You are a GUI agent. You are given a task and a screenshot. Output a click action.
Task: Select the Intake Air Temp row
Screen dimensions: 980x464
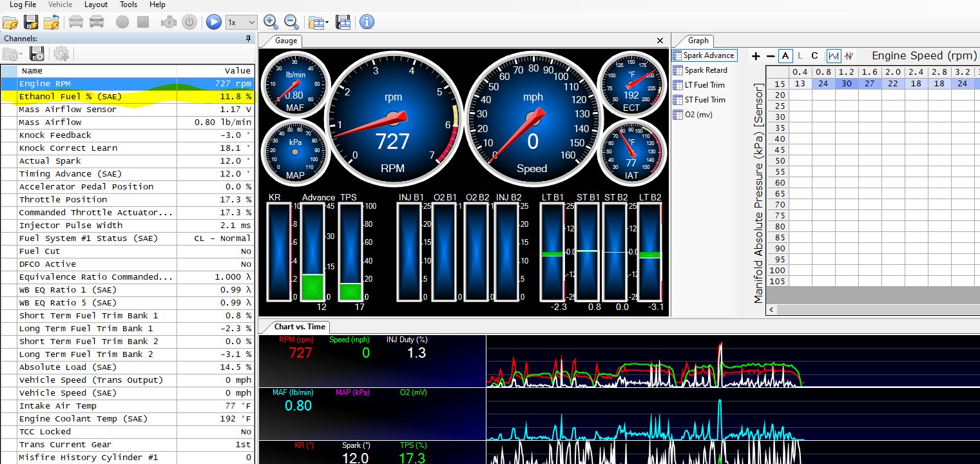pos(127,406)
